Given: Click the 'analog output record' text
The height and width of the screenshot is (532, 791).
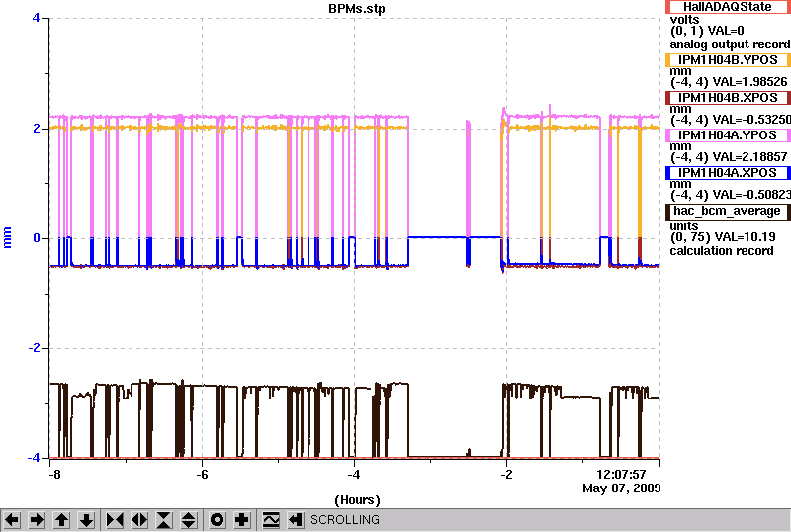Looking at the screenshot, I should click(730, 44).
